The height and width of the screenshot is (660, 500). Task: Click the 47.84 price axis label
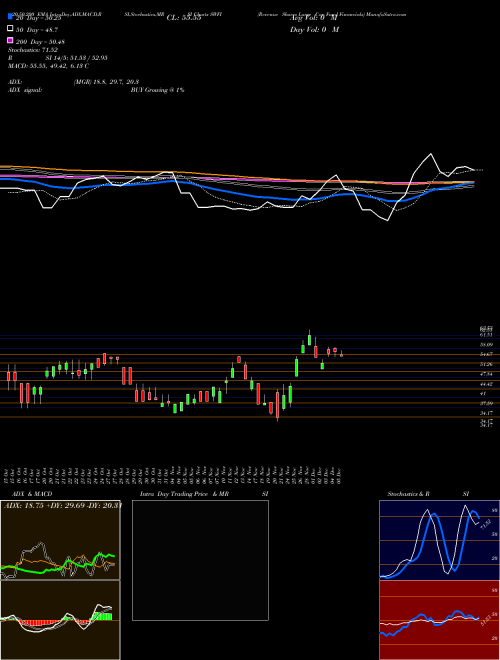(487, 374)
